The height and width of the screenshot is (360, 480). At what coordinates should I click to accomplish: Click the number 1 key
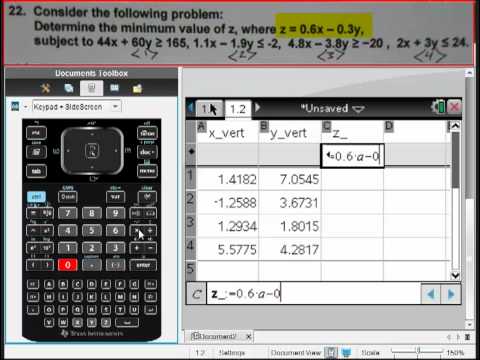coord(68,248)
